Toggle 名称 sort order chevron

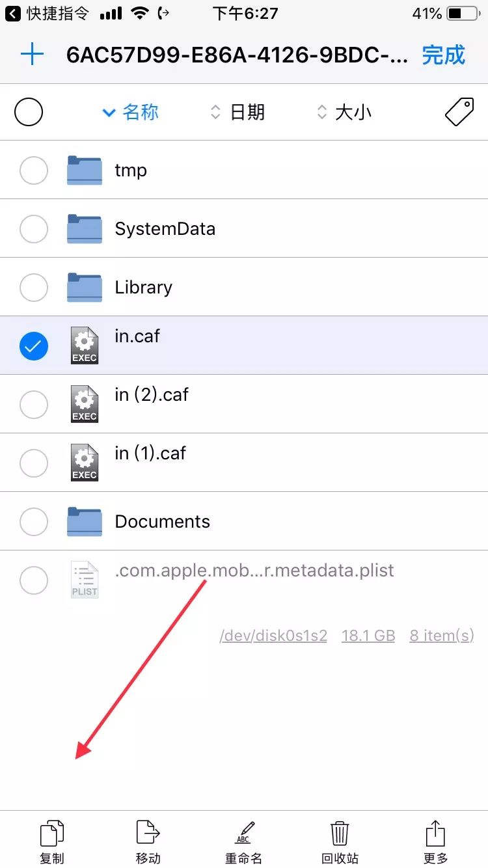tap(109, 112)
